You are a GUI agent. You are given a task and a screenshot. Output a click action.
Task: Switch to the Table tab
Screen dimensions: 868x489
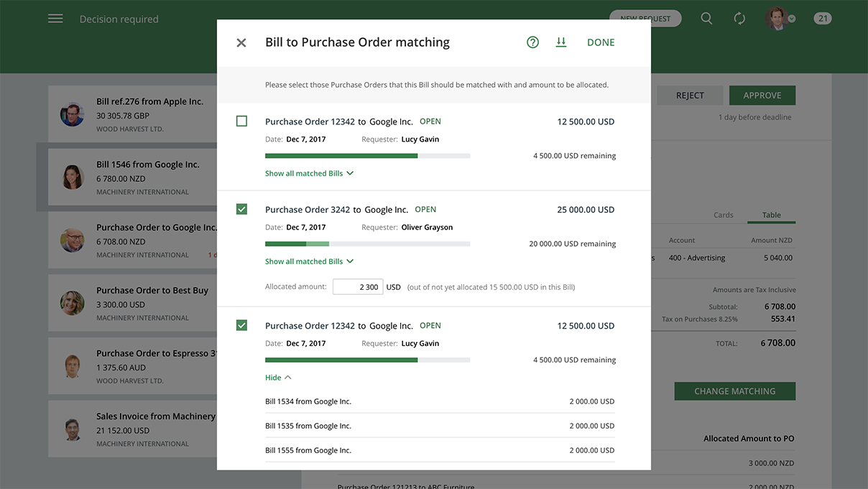pos(771,214)
